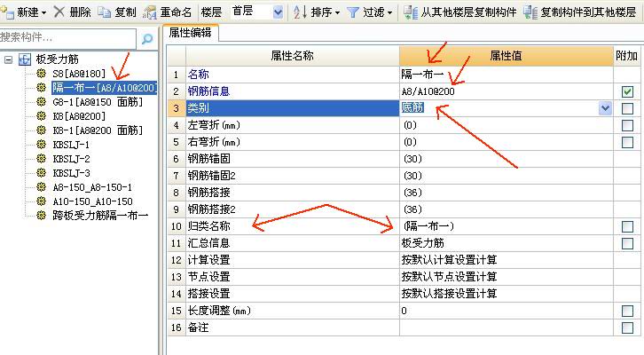Click gear icon next to A8-150_A8-150-1
This screenshot has height=355, width=644.
[41, 187]
